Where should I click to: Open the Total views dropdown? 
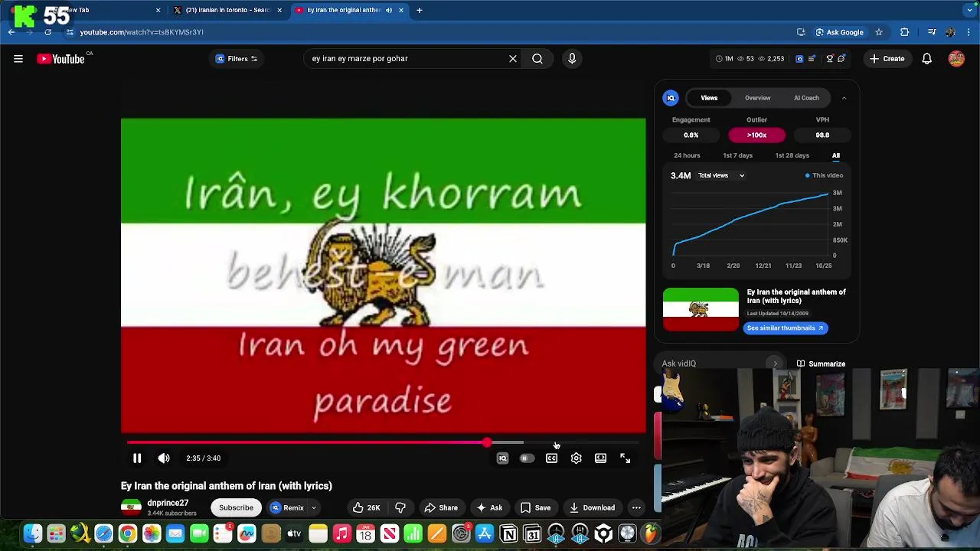[x=720, y=175]
